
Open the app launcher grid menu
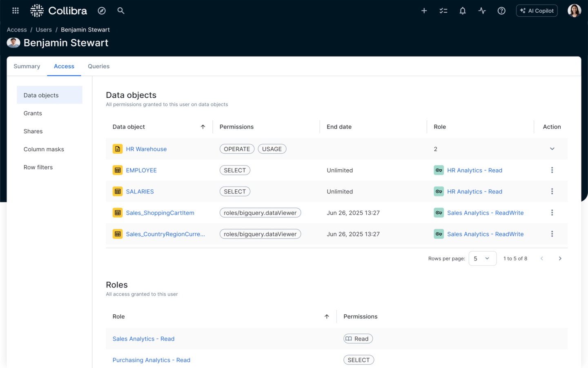16,11
